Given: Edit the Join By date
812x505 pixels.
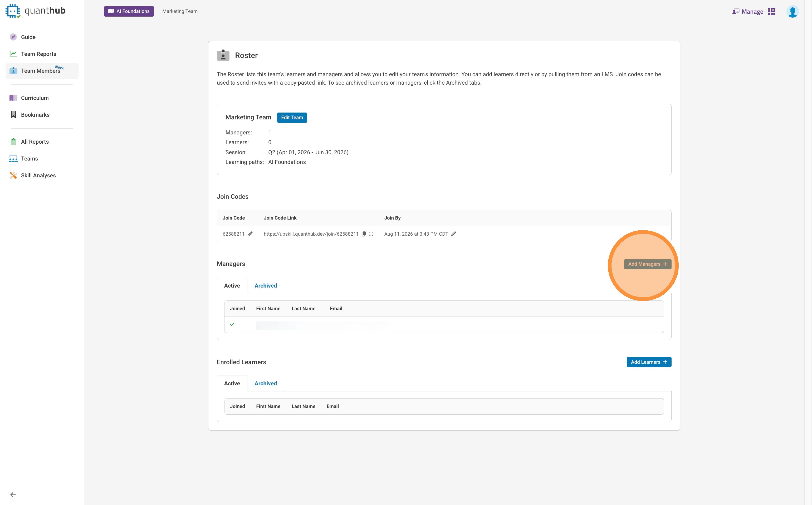Looking at the screenshot, I should pyautogui.click(x=453, y=234).
